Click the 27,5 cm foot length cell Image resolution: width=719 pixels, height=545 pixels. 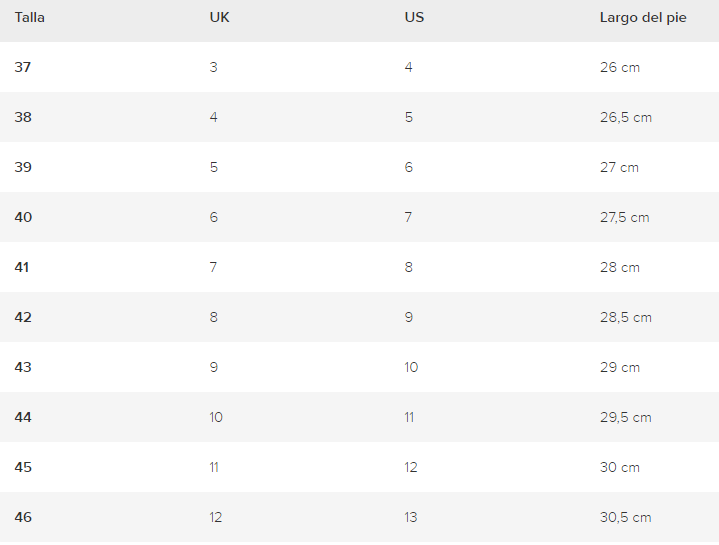(x=625, y=217)
